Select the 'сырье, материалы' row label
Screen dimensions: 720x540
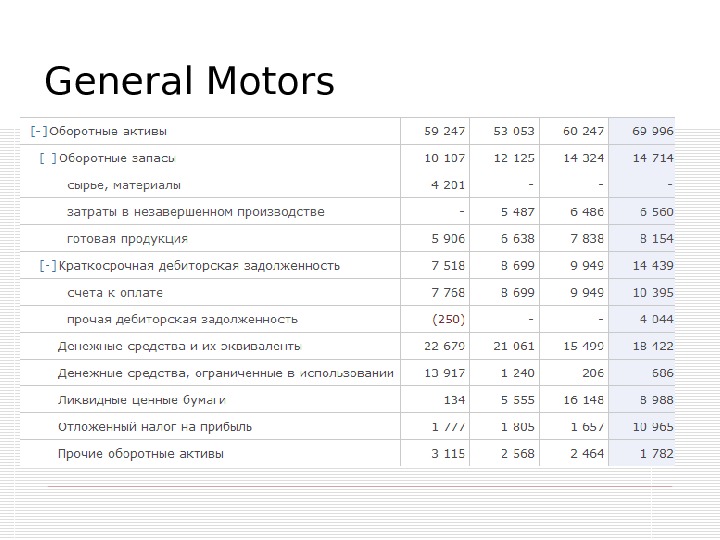pos(124,186)
